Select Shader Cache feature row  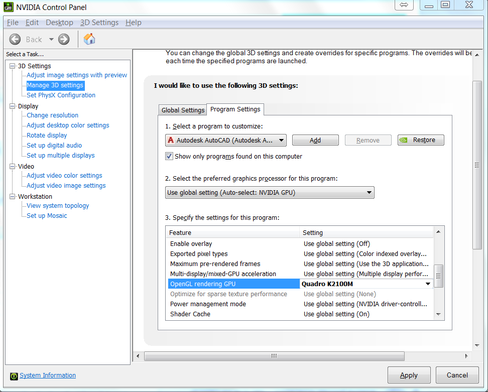pos(300,314)
